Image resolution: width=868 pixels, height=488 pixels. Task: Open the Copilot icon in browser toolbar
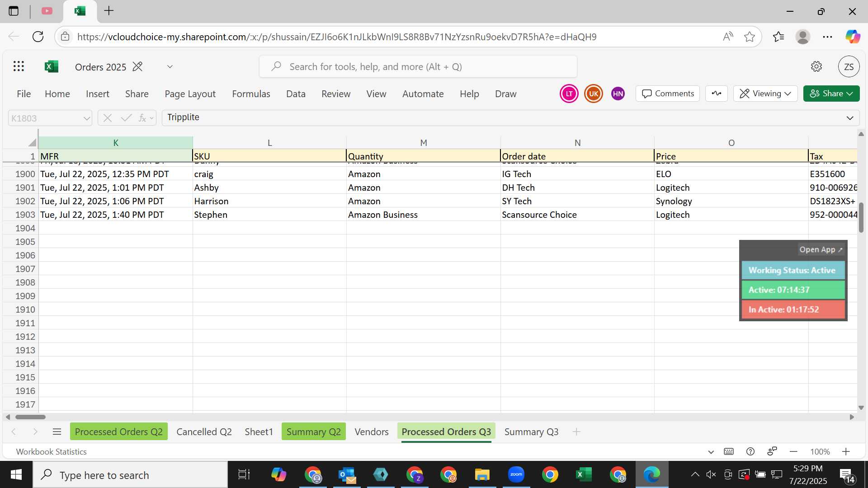[x=853, y=37]
